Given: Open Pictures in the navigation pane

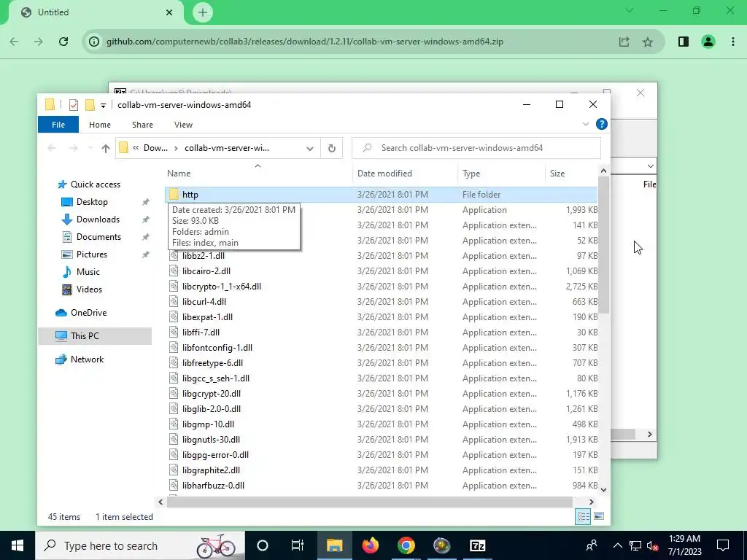Looking at the screenshot, I should point(91,254).
